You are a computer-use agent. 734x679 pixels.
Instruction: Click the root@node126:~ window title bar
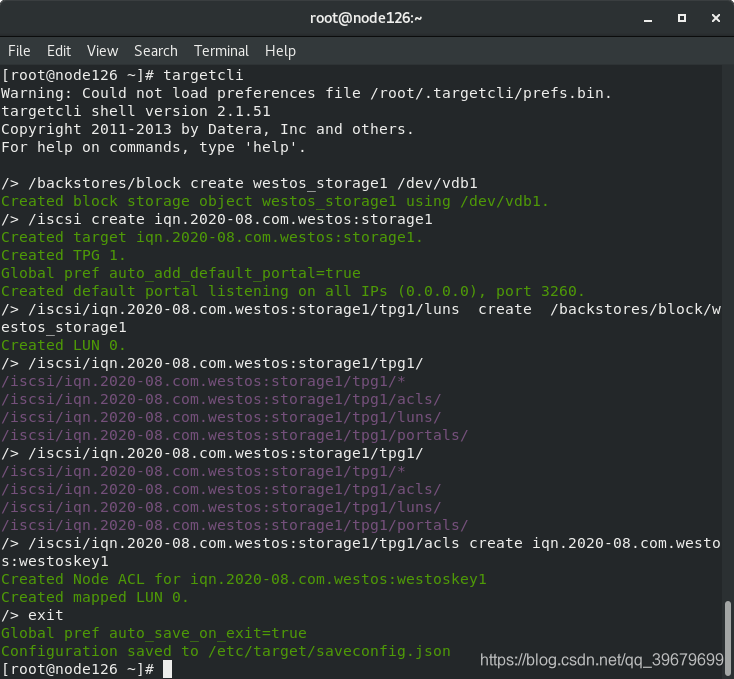coord(366,18)
